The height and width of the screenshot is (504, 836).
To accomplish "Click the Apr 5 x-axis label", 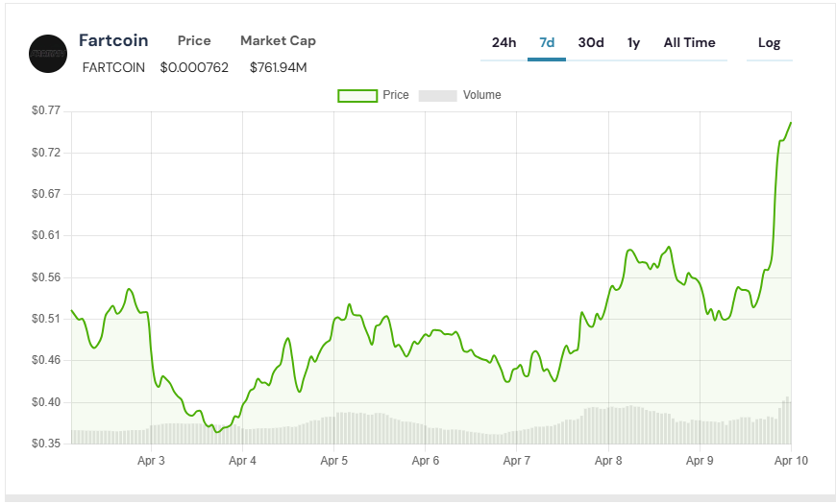I will [x=333, y=460].
